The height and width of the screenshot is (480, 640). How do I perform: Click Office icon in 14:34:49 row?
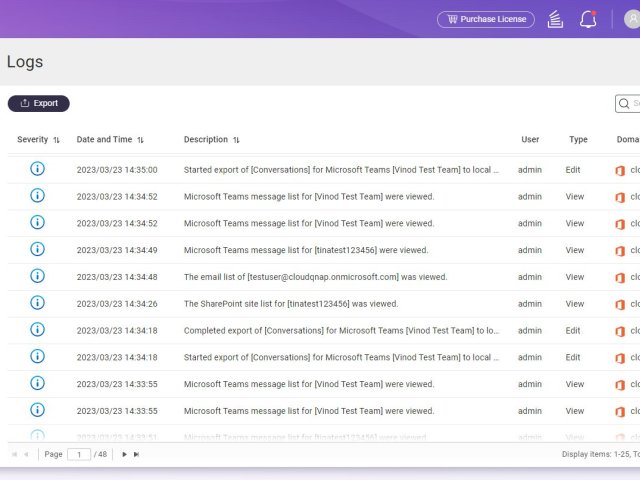tap(620, 251)
